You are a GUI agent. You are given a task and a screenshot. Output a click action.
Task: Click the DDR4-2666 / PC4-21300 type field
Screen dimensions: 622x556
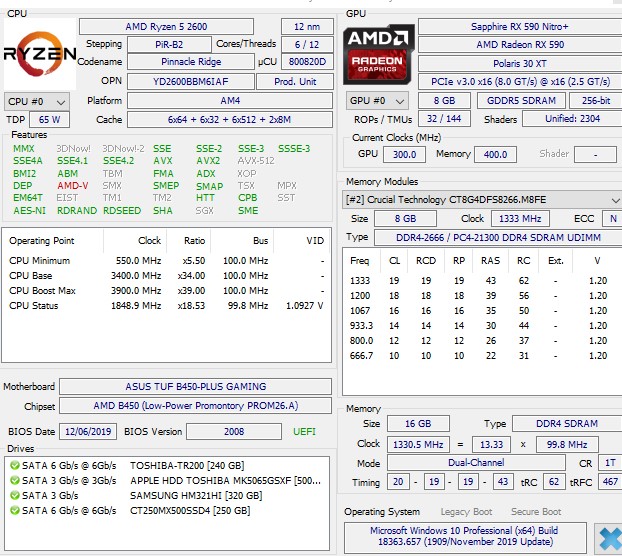click(499, 238)
